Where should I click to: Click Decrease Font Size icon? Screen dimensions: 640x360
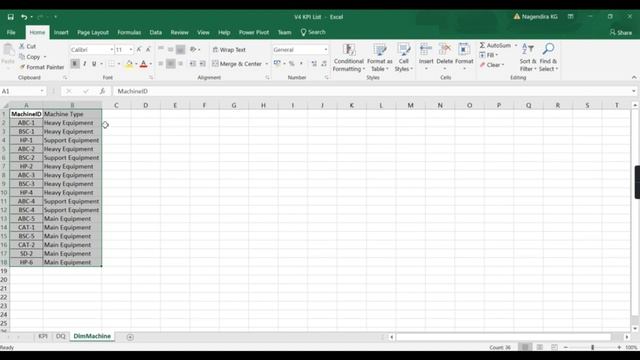(148, 49)
